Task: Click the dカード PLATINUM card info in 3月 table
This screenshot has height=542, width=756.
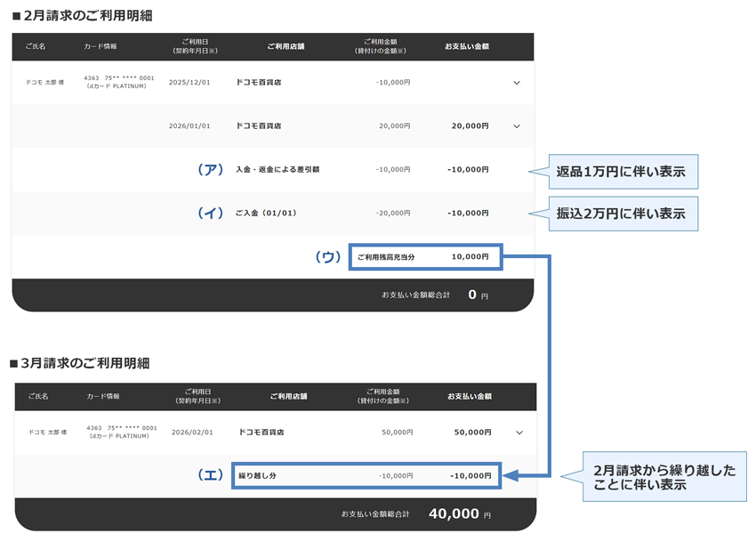Action: pyautogui.click(x=119, y=436)
